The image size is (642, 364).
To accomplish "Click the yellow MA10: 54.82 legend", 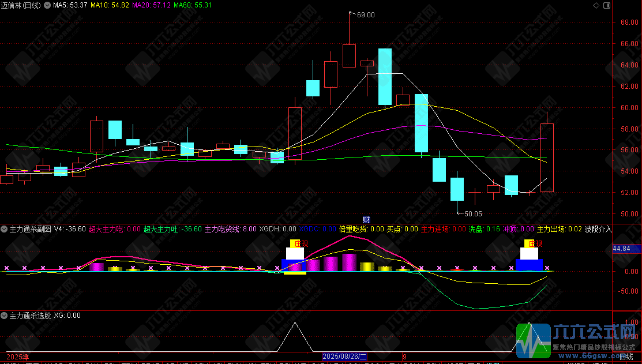I will coord(110,5).
